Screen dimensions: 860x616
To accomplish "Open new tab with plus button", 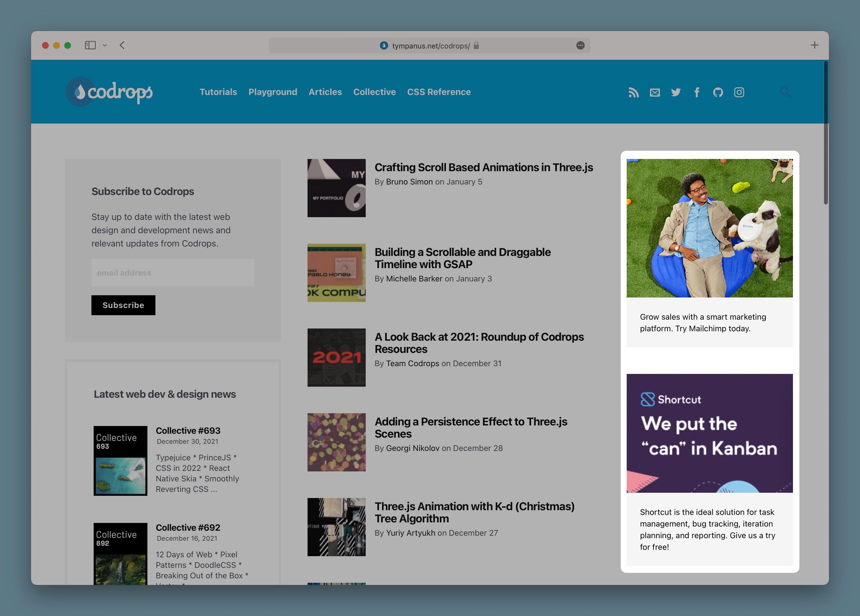I will [815, 45].
